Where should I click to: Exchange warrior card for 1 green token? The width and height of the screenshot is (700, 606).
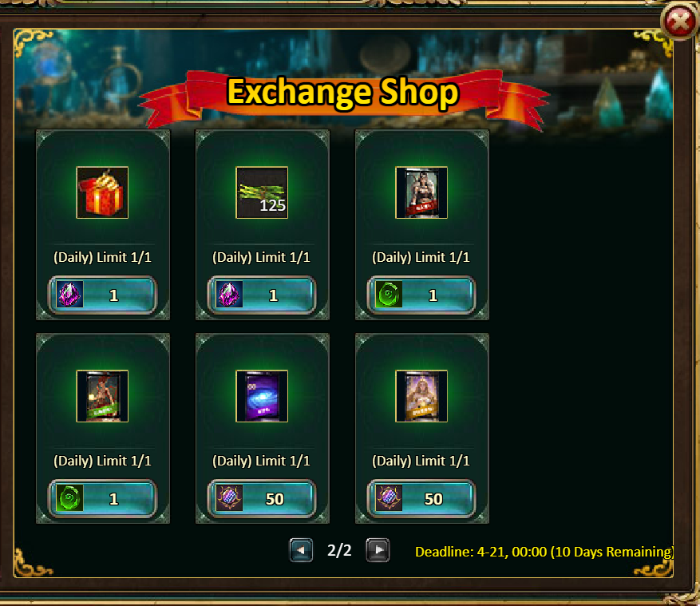(421, 295)
